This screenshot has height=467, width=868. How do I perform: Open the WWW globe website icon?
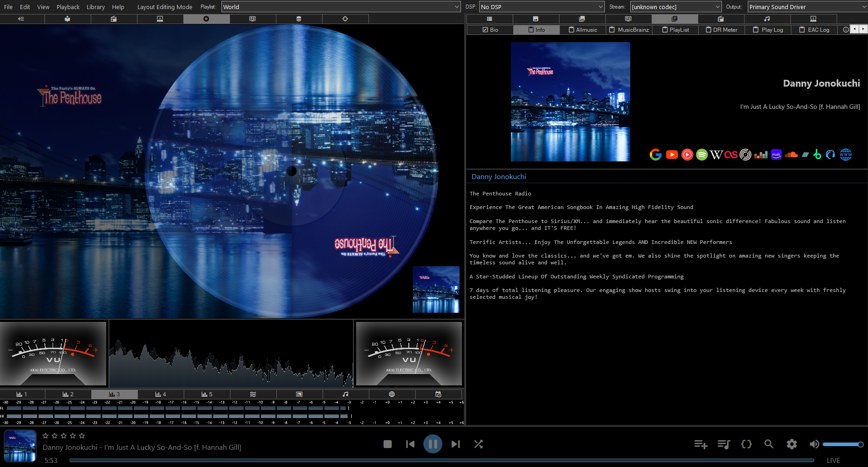[846, 155]
